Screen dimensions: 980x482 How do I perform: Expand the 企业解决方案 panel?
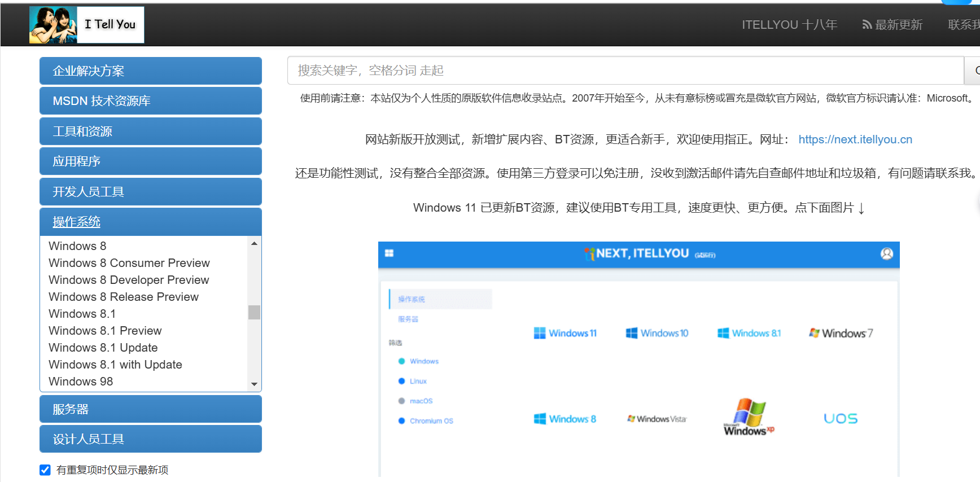tap(151, 71)
